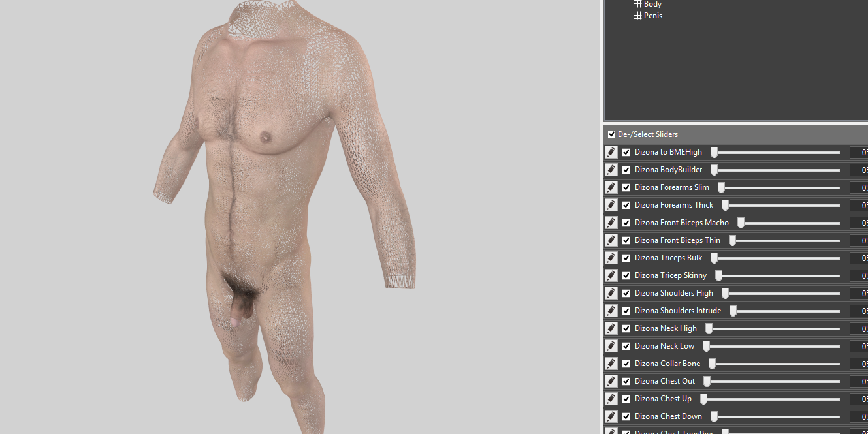Click the Dizona Front Biceps Thin slider label
The width and height of the screenshot is (868, 434).
pyautogui.click(x=678, y=240)
